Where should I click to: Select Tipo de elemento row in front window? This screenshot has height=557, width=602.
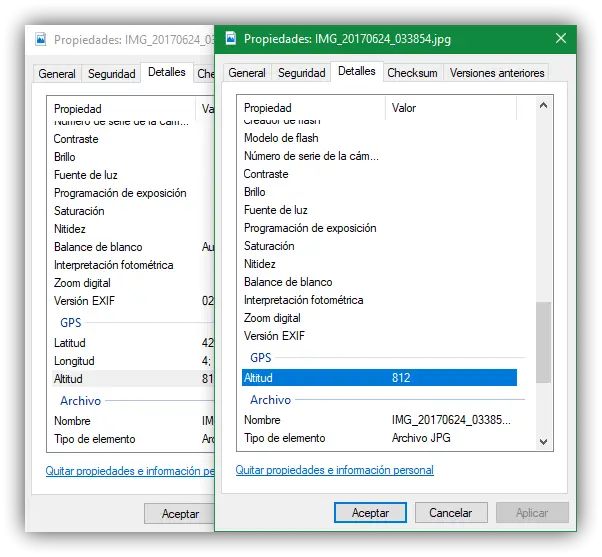tap(379, 438)
